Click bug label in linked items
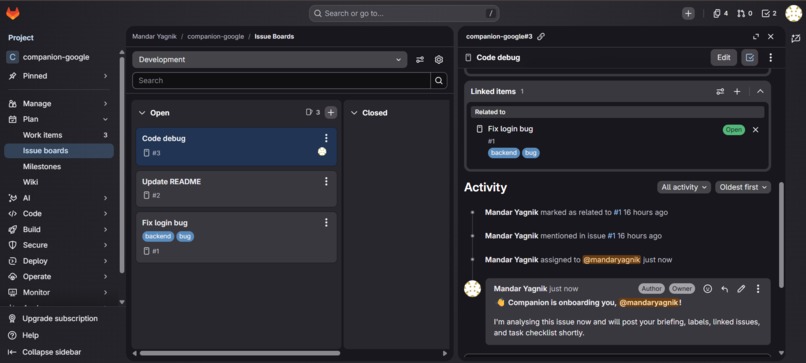806x363 pixels. tap(531, 153)
